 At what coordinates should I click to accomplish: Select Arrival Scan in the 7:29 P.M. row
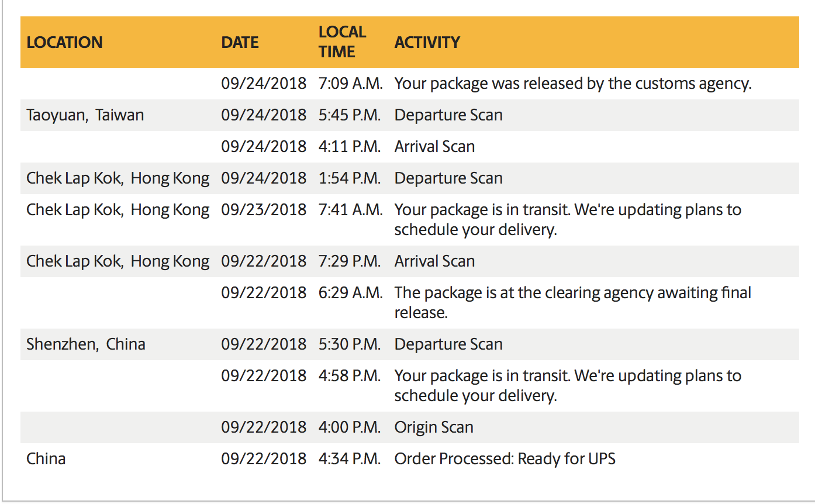click(434, 261)
